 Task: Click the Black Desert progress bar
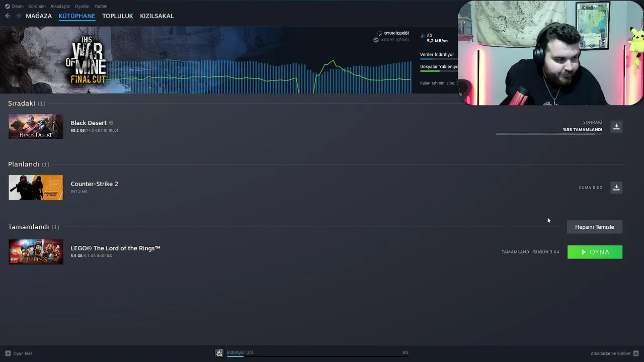(549, 134)
